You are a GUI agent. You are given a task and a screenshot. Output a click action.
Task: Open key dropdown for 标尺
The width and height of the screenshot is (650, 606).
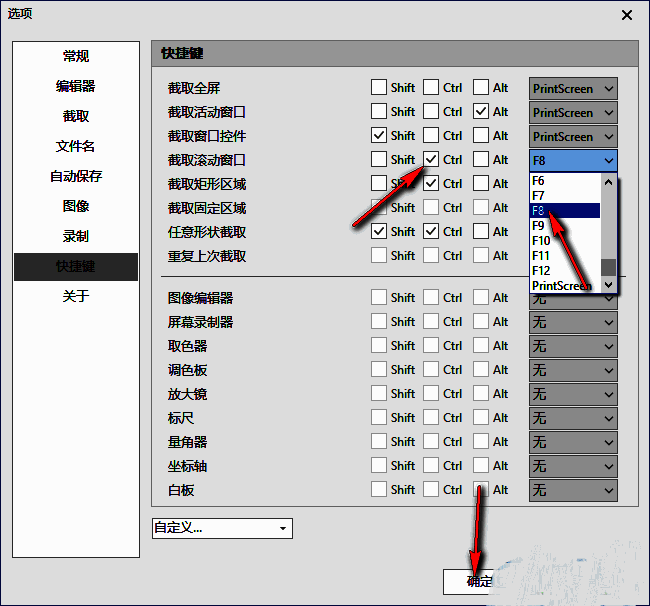click(573, 418)
